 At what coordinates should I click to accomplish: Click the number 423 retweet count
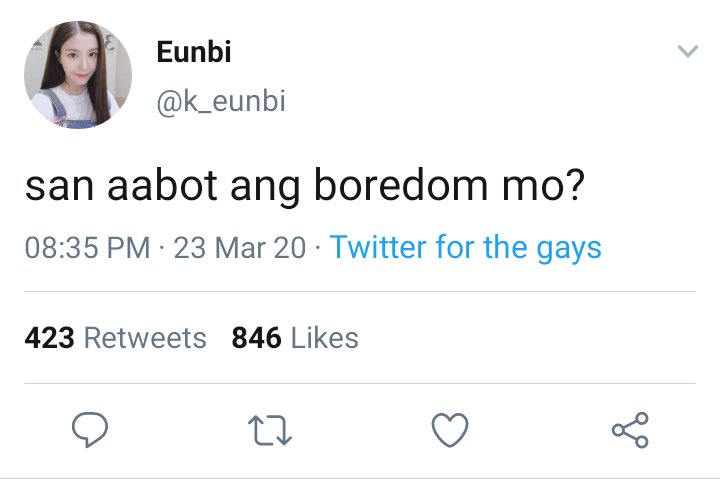click(49, 338)
